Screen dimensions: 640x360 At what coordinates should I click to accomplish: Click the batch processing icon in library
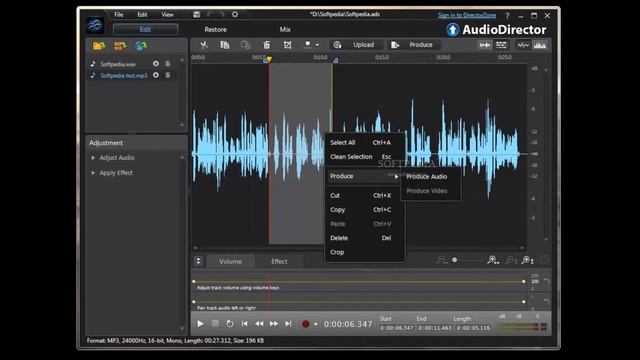(x=120, y=46)
